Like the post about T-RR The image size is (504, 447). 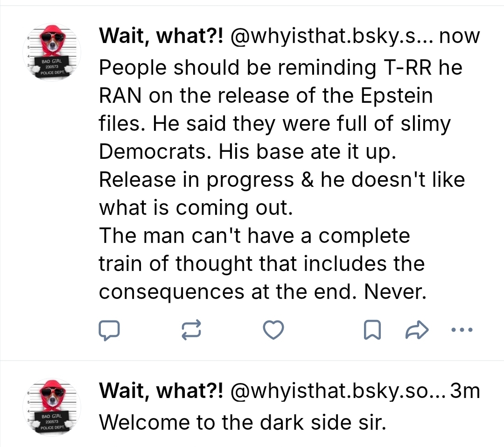coord(273,331)
